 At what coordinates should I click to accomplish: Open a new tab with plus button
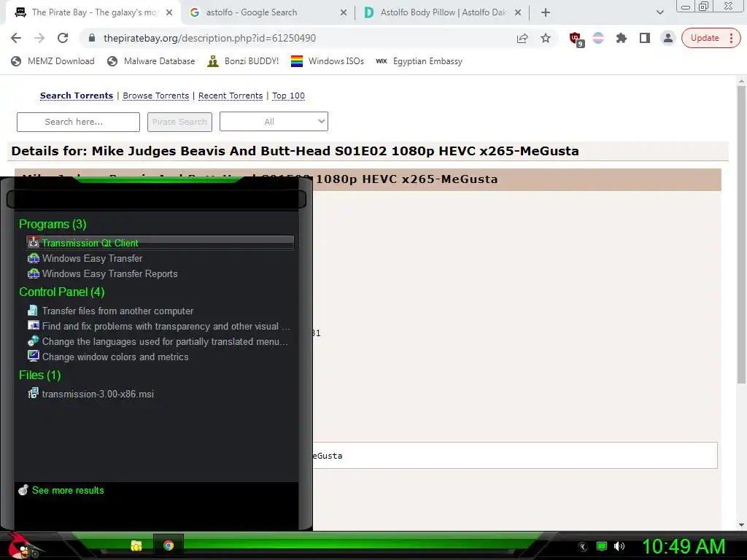coord(546,12)
